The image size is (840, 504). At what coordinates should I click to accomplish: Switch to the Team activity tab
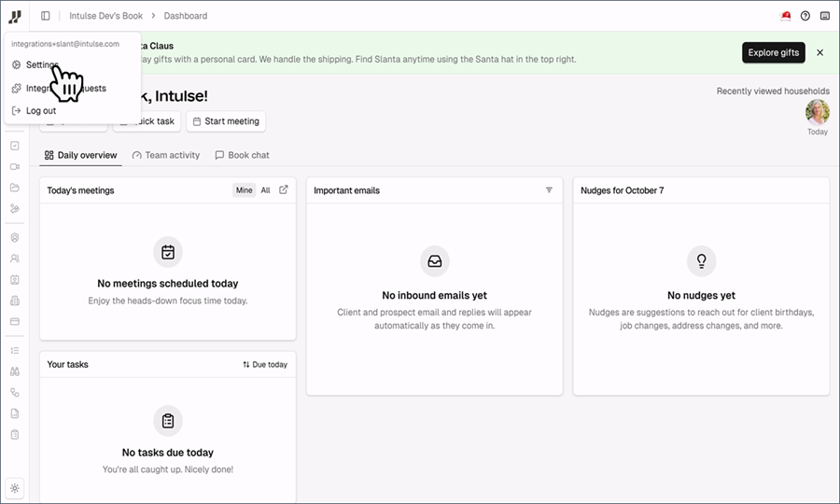[x=166, y=155]
